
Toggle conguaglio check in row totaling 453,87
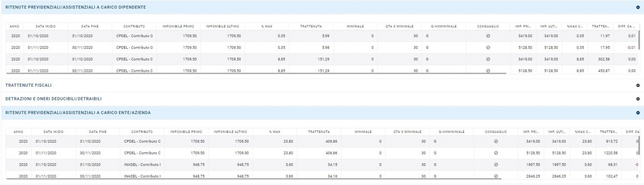[x=488, y=71]
